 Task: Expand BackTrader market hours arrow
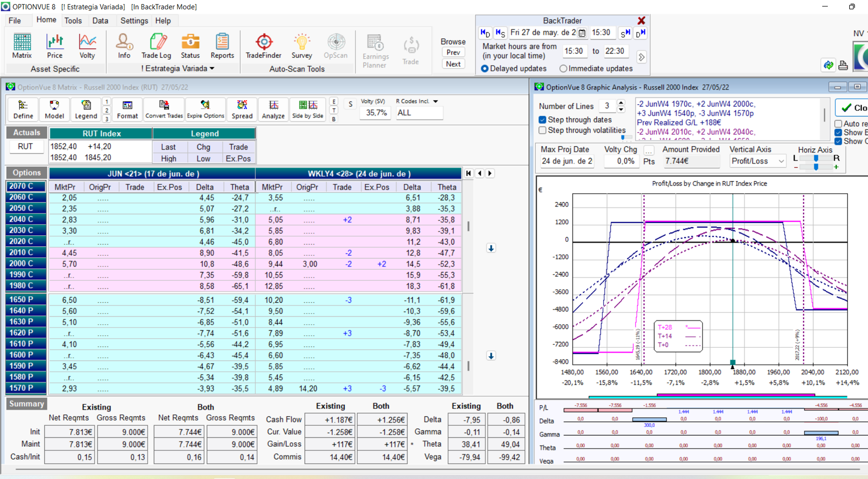tap(641, 57)
